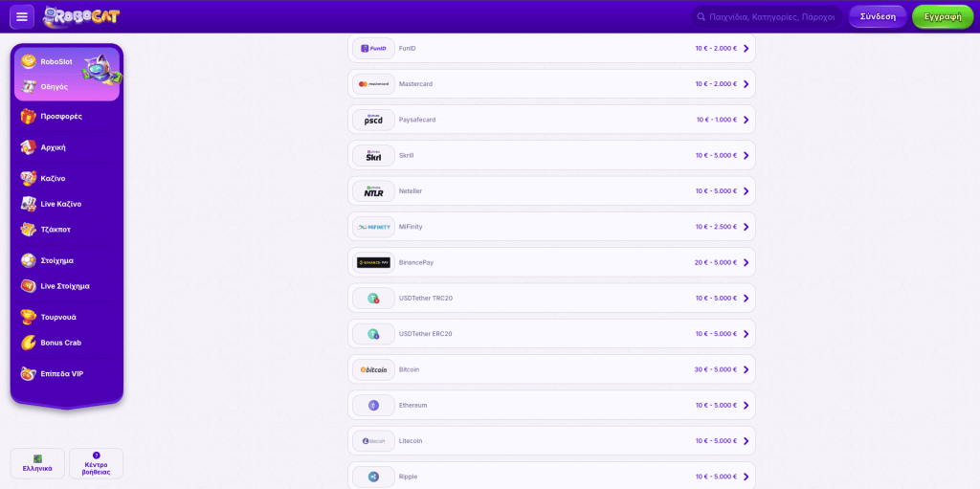Click the Ethereum coin icon

point(373,406)
